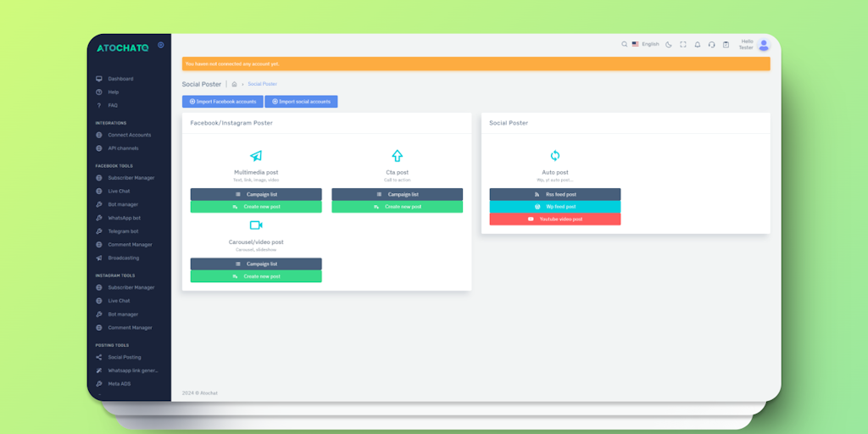Click Import Facebook accounts button
Screen dimensions: 868x434
point(223,102)
